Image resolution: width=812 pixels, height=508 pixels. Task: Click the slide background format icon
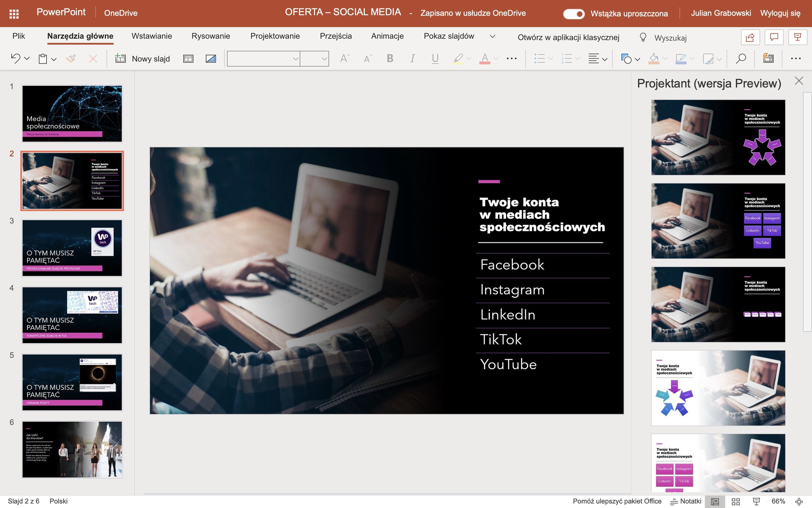[211, 59]
